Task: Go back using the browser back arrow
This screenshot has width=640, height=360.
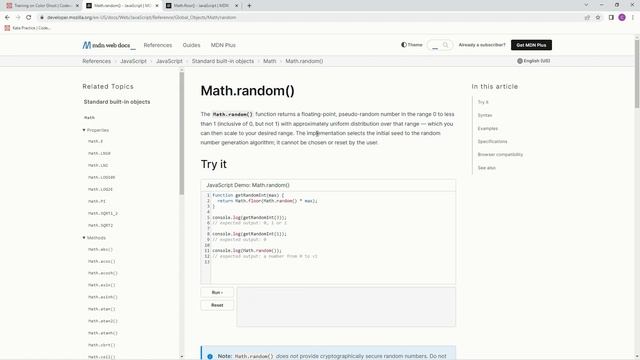Action: tap(7, 18)
